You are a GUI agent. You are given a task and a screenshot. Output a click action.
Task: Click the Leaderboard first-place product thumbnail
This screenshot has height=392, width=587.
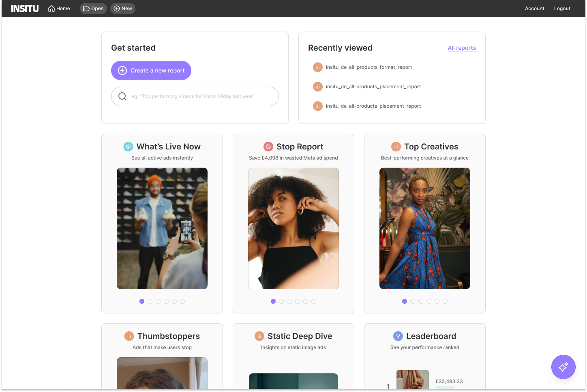click(x=413, y=380)
